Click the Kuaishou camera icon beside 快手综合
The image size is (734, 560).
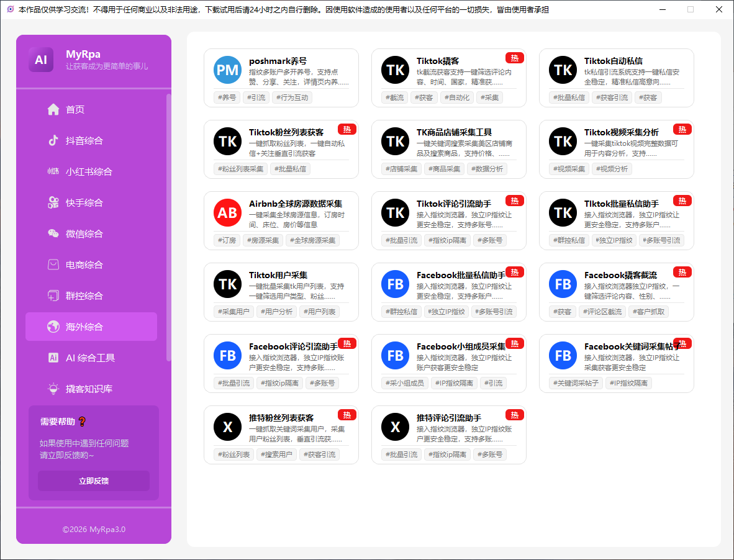coord(53,202)
